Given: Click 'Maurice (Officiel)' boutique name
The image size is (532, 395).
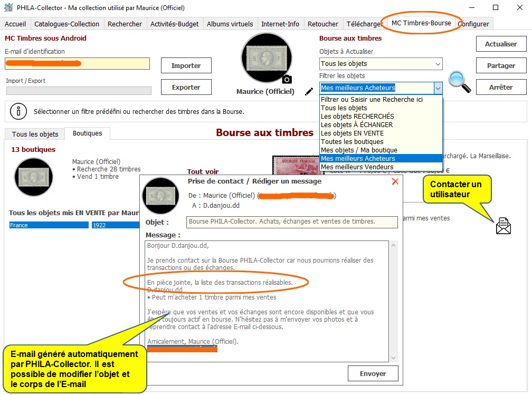Looking at the screenshot, I should [97, 162].
